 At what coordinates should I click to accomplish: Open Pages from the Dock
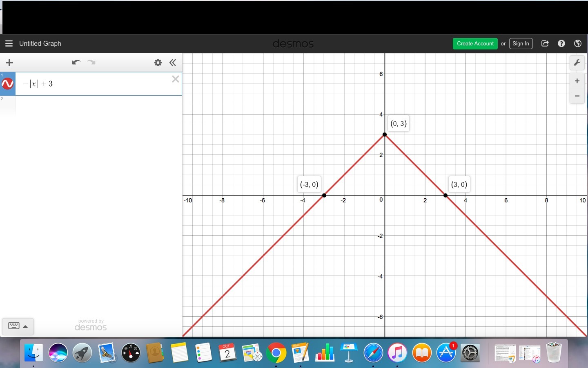coord(301,352)
